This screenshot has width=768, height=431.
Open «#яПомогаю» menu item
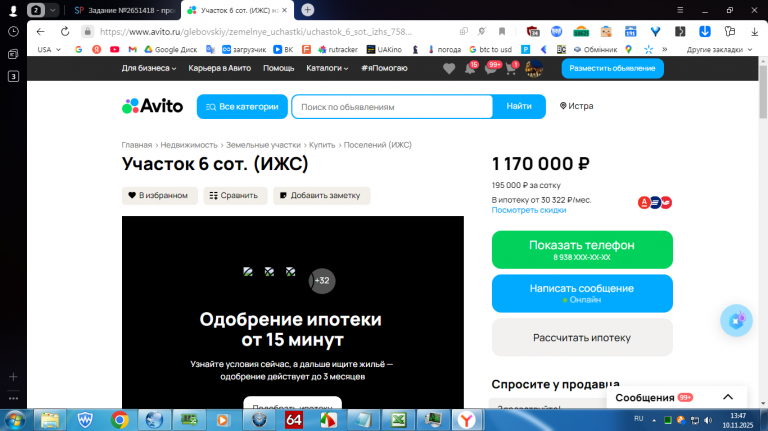pyautogui.click(x=384, y=68)
